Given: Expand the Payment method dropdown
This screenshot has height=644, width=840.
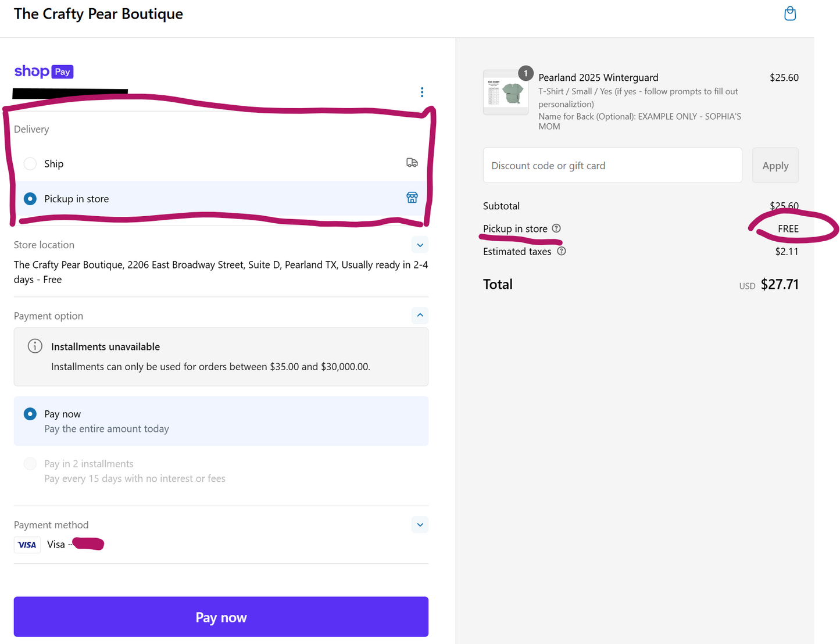Looking at the screenshot, I should 420,525.
